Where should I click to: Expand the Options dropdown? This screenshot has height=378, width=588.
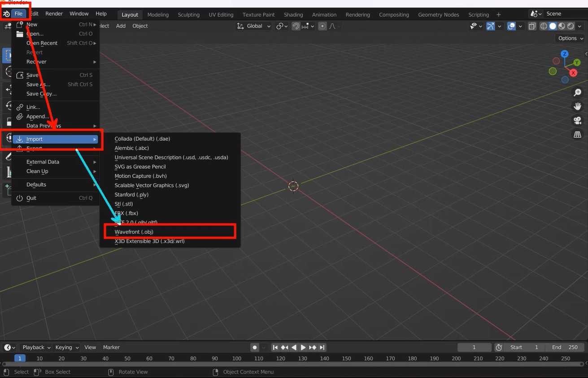570,38
